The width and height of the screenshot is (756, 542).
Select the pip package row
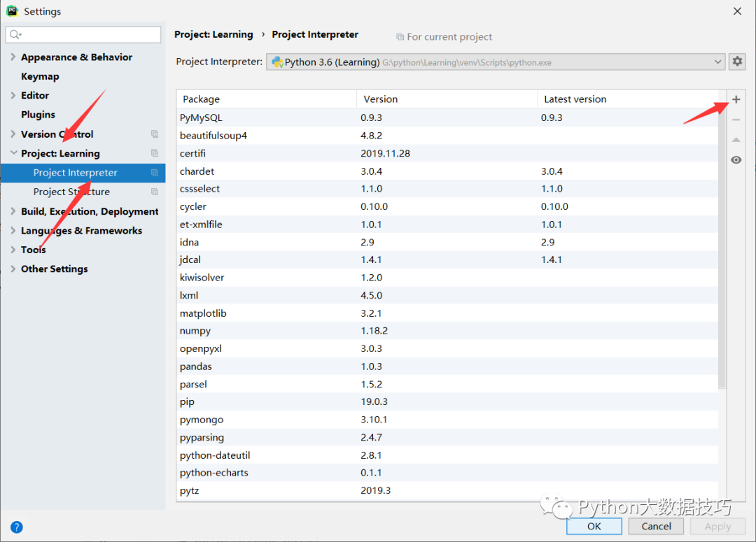coord(447,401)
